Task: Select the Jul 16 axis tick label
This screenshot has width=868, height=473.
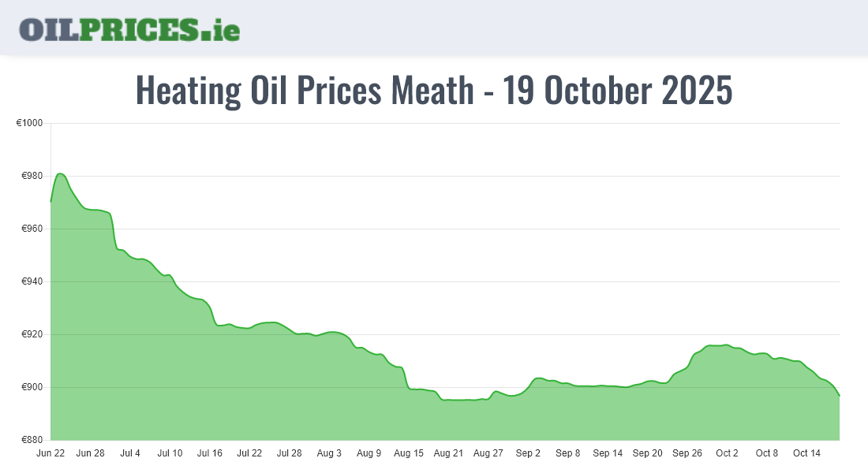Action: pyautogui.click(x=210, y=453)
